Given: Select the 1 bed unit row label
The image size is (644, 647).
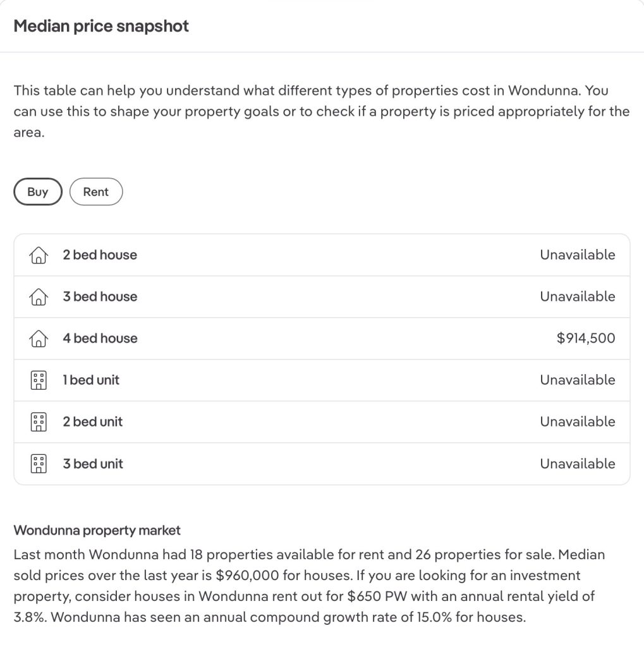Looking at the screenshot, I should 91,380.
